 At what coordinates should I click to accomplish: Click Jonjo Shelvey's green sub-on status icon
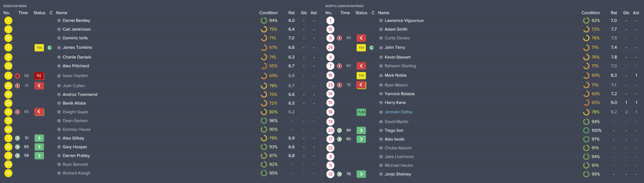(x=361, y=174)
